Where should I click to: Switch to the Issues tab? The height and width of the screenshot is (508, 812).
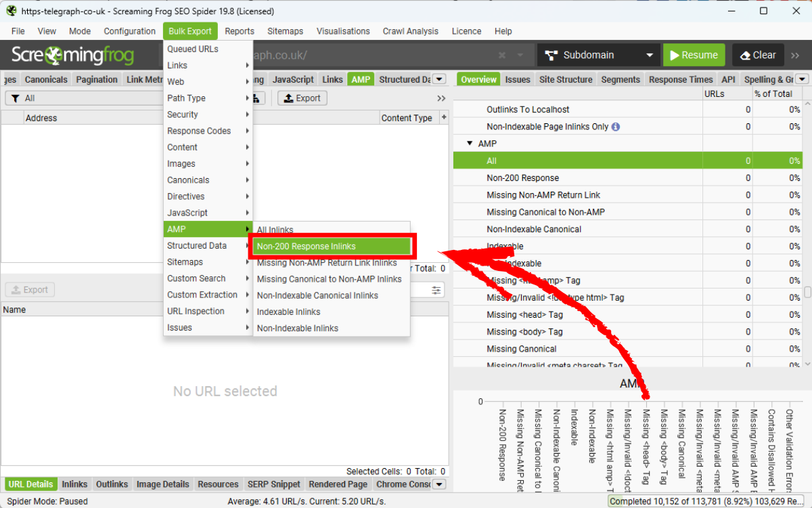pos(517,79)
